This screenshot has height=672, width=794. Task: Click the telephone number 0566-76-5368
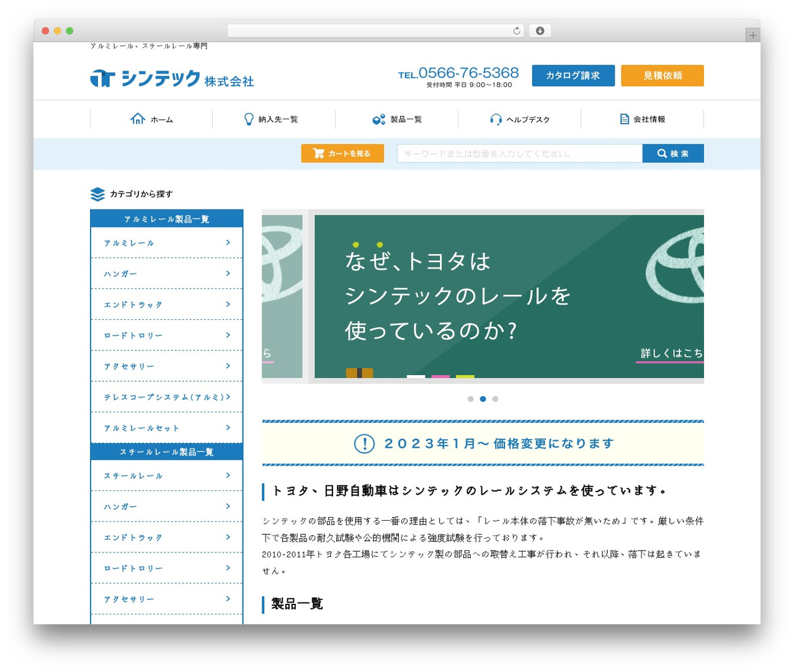468,73
